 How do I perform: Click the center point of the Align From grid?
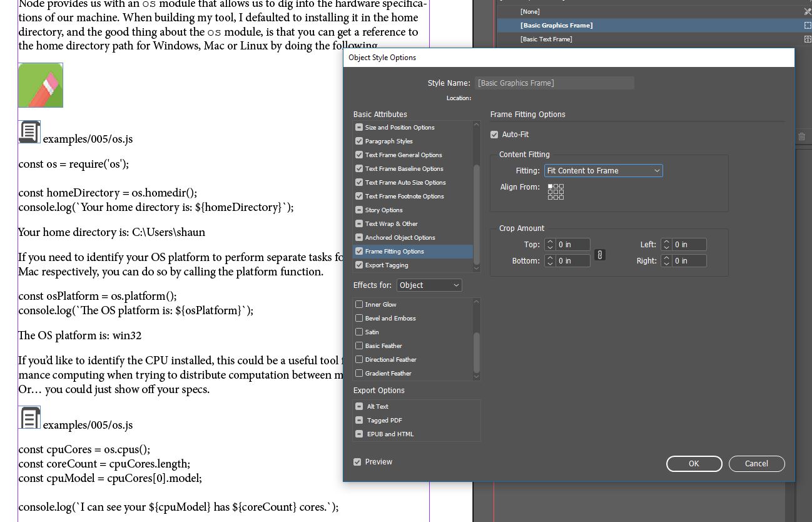[x=556, y=192]
